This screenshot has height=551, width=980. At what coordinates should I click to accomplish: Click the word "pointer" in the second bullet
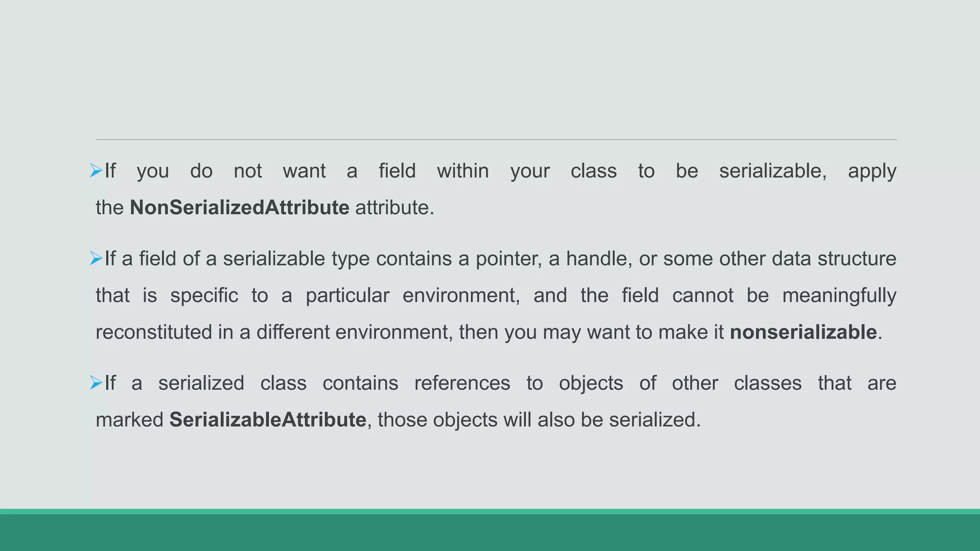tap(508, 259)
